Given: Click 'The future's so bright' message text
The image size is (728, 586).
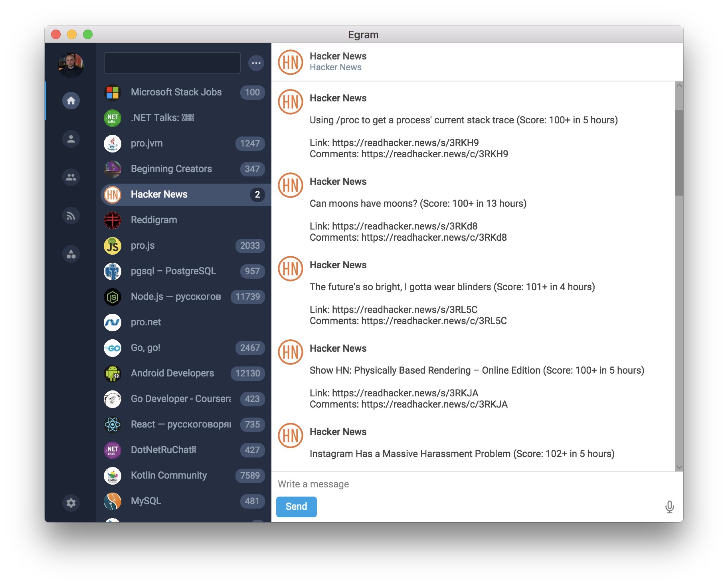Looking at the screenshot, I should point(452,287).
